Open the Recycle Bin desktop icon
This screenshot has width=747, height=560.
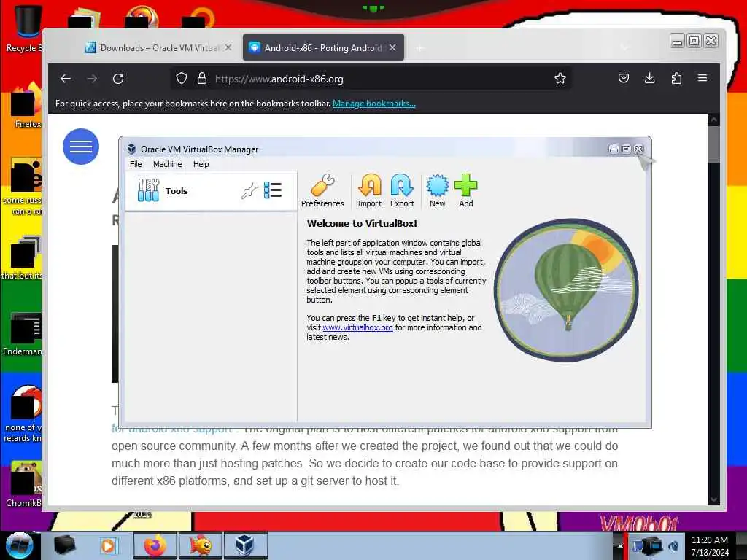(x=25, y=28)
